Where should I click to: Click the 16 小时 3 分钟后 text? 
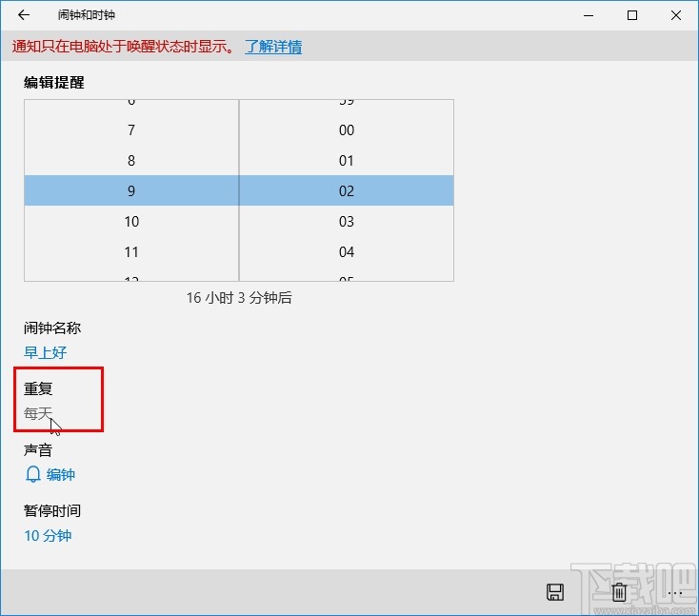click(239, 297)
